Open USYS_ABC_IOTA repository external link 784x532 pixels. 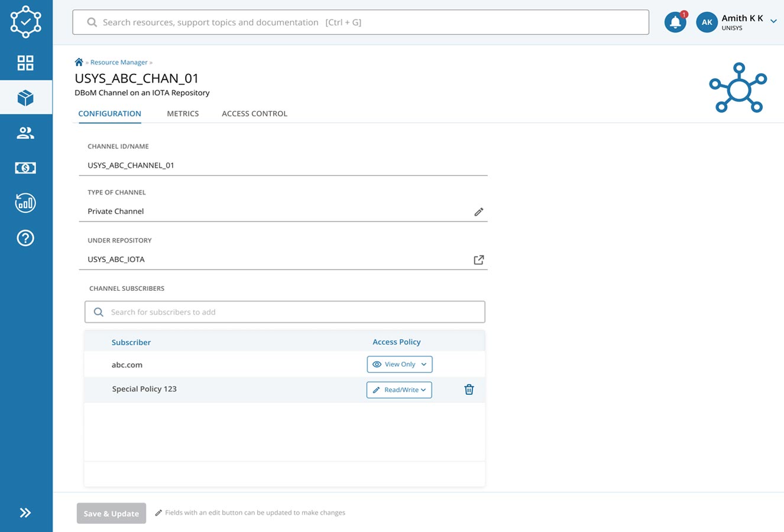pyautogui.click(x=479, y=259)
